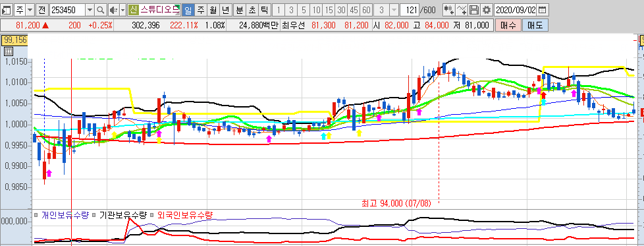Click the current price 81,200 text

tap(28, 26)
